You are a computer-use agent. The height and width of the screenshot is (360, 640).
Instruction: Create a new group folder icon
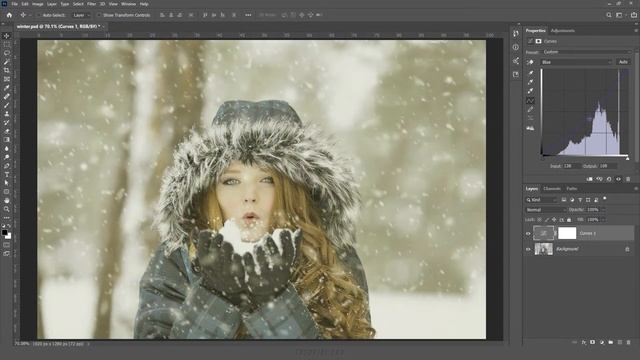(611, 342)
